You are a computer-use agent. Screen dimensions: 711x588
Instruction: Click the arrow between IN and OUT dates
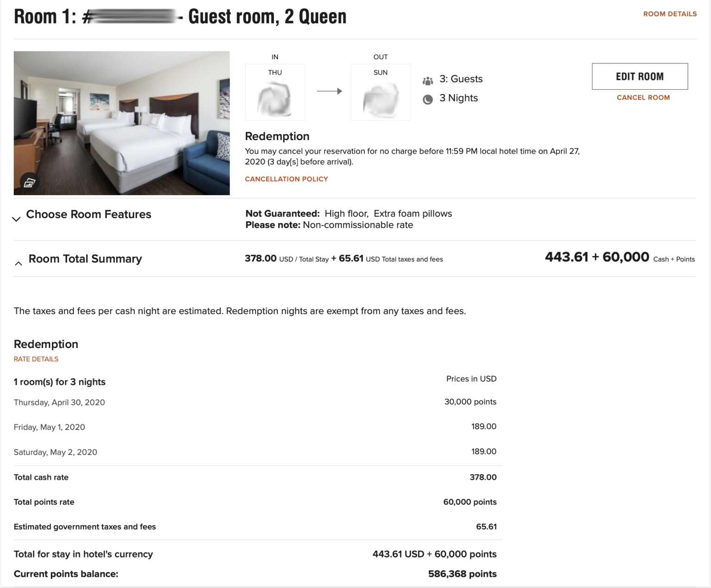[329, 91]
